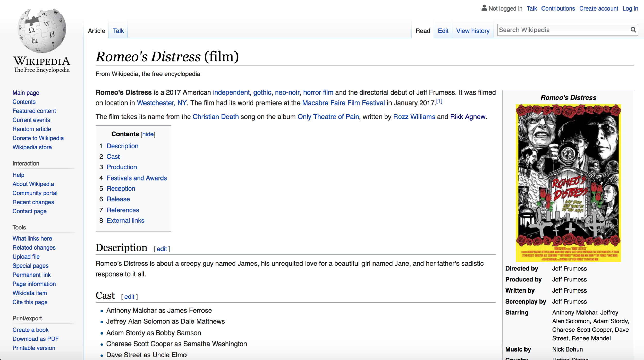This screenshot has width=644, height=360.
Task: Jump to Description in Contents
Action: click(122, 146)
